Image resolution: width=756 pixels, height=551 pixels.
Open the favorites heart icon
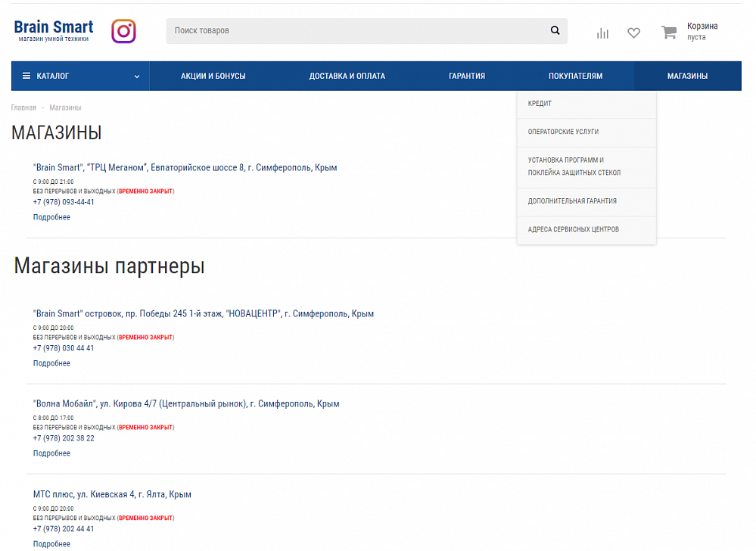click(633, 33)
